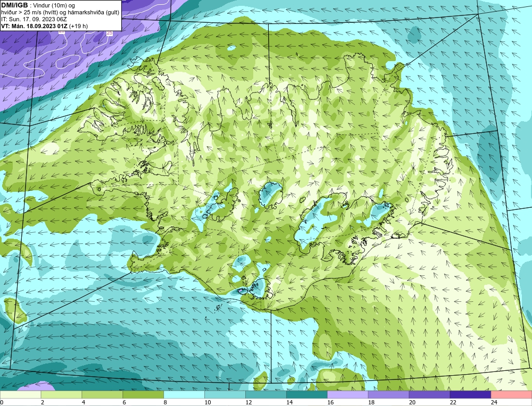Viewport: 532px width, 406px height.
Task: Click the legend scale label "18"
Action: pyautogui.click(x=371, y=402)
